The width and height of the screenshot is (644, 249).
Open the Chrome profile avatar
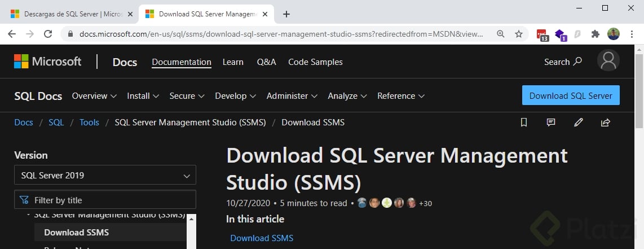tap(613, 34)
